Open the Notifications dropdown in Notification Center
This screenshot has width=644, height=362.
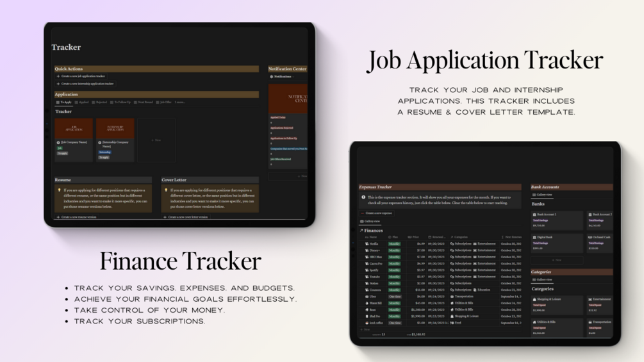(x=283, y=77)
